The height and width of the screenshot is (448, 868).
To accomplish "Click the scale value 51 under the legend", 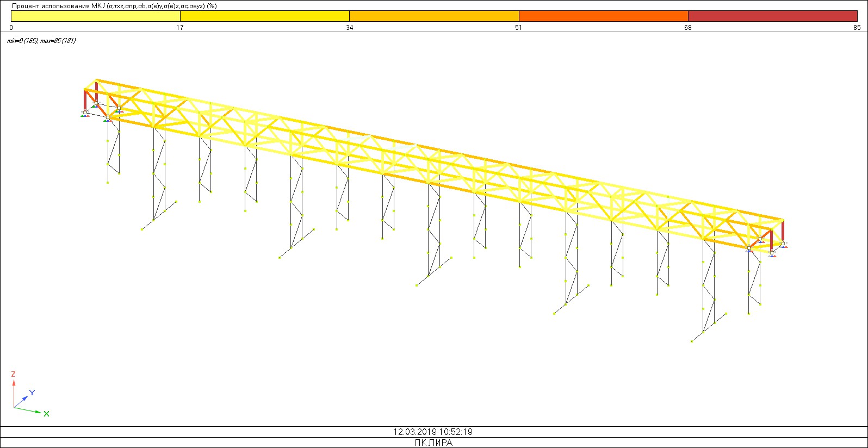I will point(519,28).
